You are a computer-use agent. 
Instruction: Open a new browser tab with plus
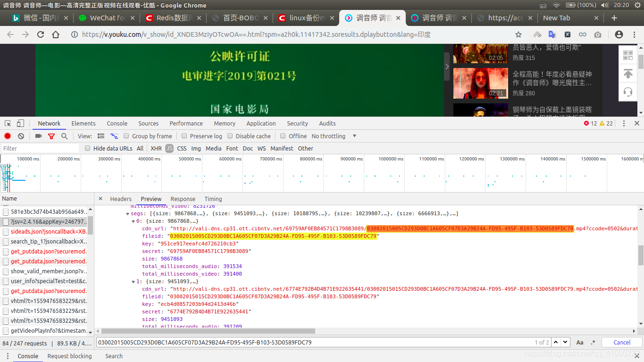(x=614, y=18)
